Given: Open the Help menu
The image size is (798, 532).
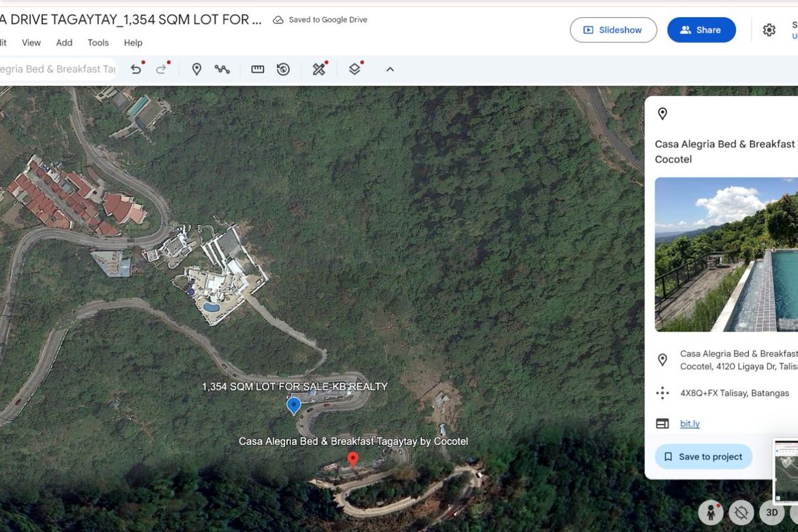Looking at the screenshot, I should tap(133, 43).
